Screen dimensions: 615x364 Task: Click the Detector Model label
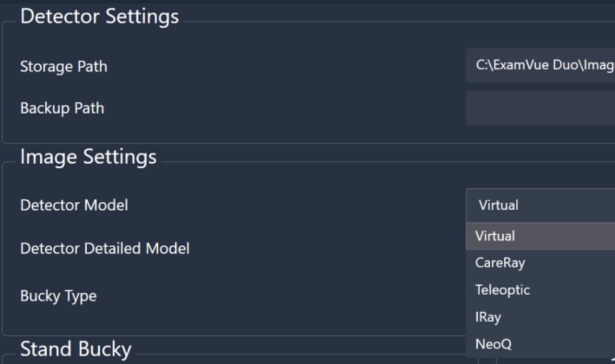coord(74,205)
